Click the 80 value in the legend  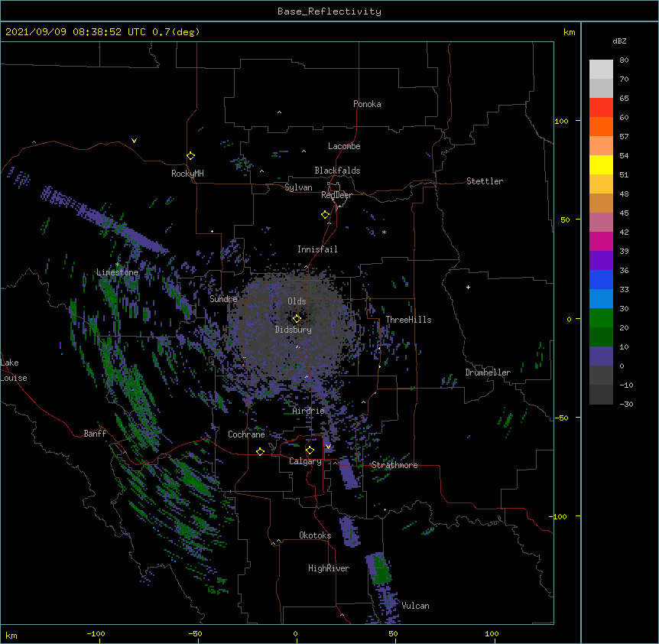click(x=624, y=60)
